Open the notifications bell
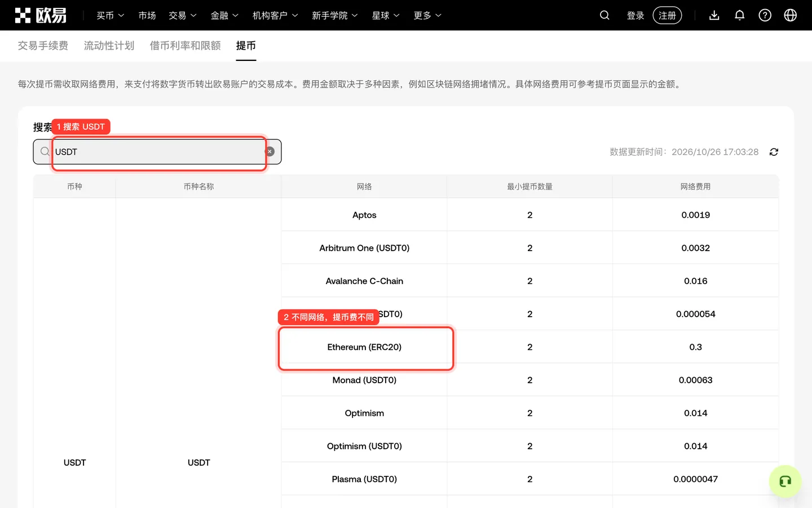This screenshot has height=508, width=812. (740, 15)
